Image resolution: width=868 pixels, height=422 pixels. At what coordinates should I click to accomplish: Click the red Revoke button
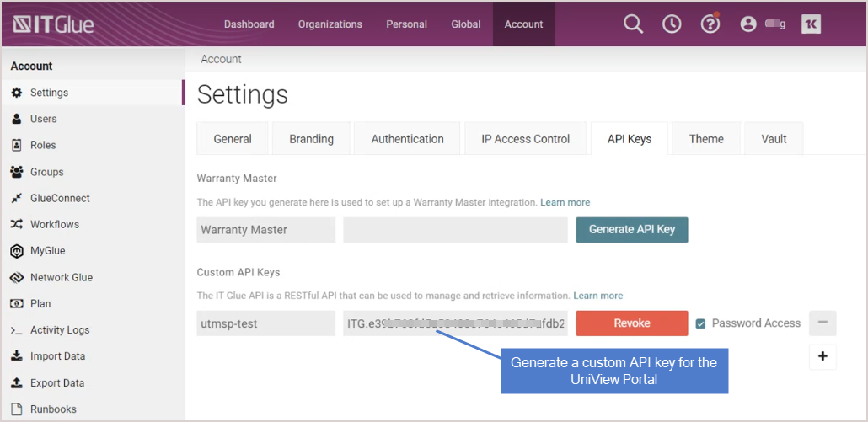click(x=632, y=323)
